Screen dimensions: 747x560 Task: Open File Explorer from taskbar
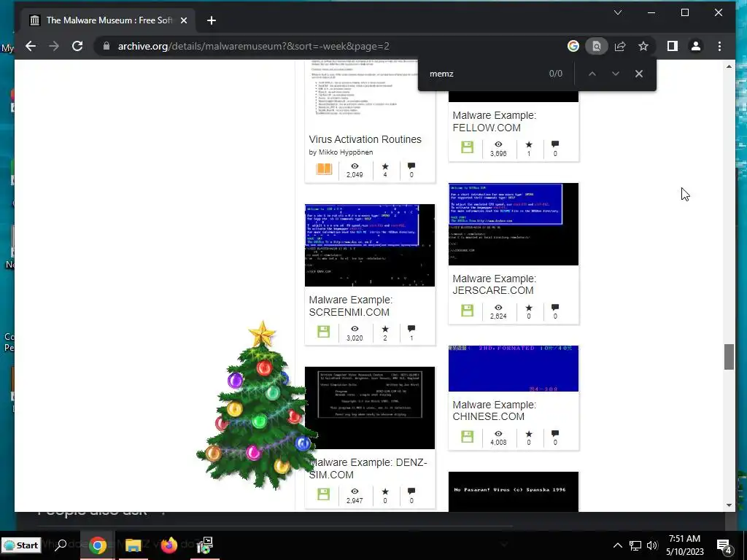(133, 545)
